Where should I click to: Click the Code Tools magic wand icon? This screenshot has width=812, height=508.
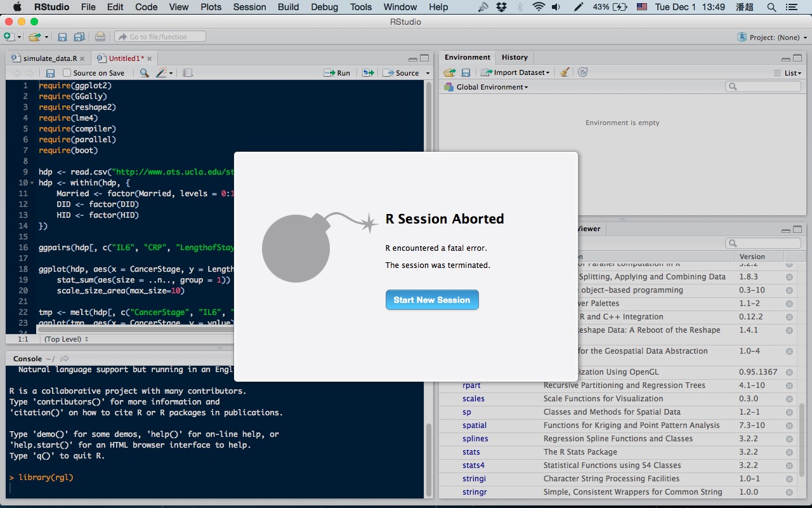pyautogui.click(x=161, y=73)
